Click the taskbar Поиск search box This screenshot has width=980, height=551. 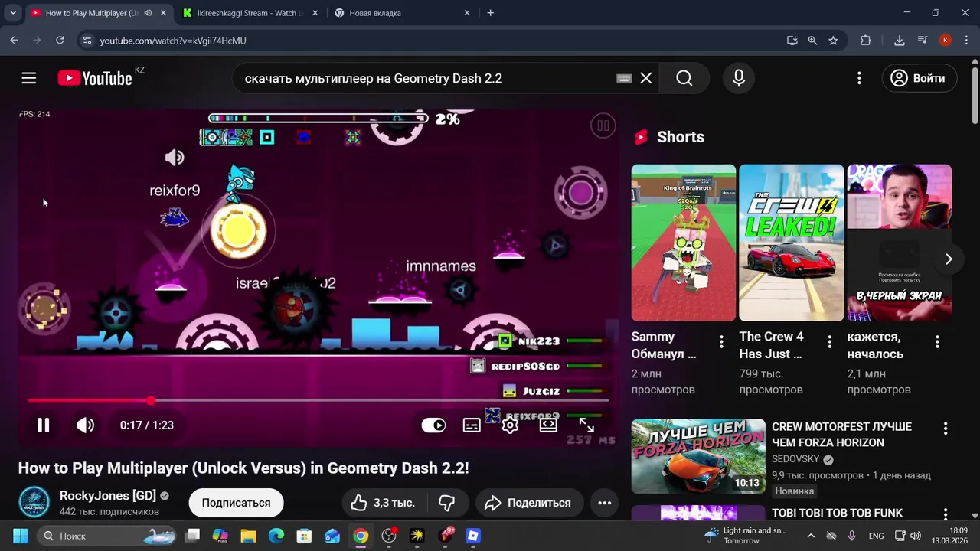(106, 536)
